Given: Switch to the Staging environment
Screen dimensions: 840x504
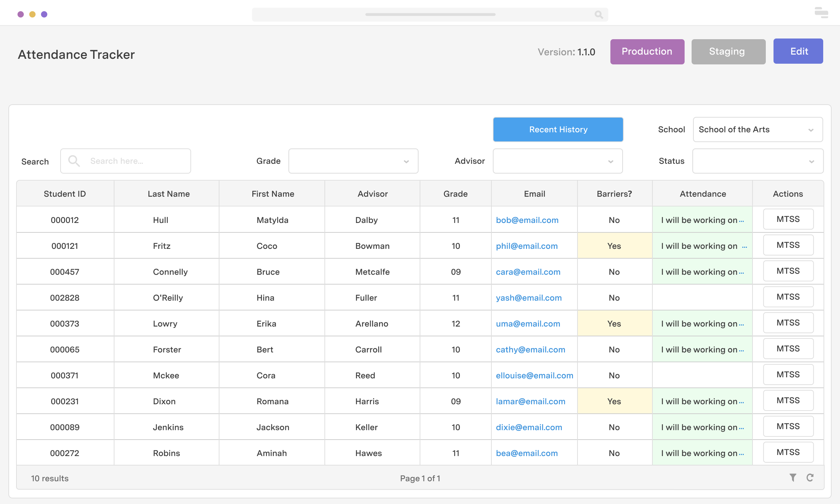Looking at the screenshot, I should (x=728, y=52).
